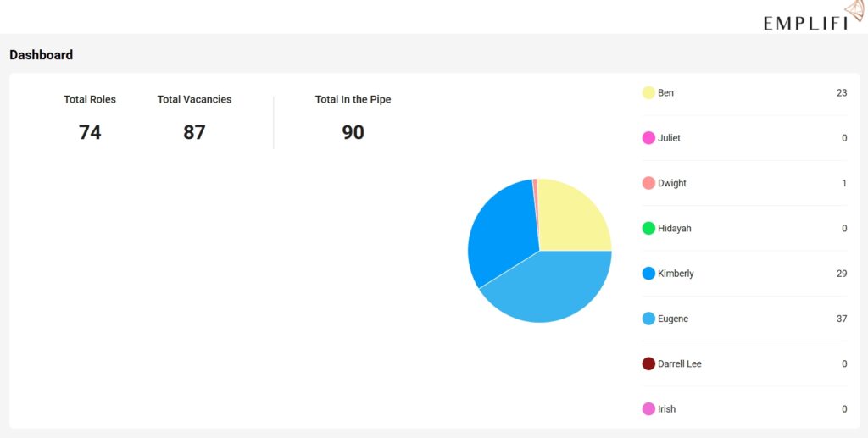Click the magenta Juliet legend dot
Screen dimensions: 868x438
[648, 138]
